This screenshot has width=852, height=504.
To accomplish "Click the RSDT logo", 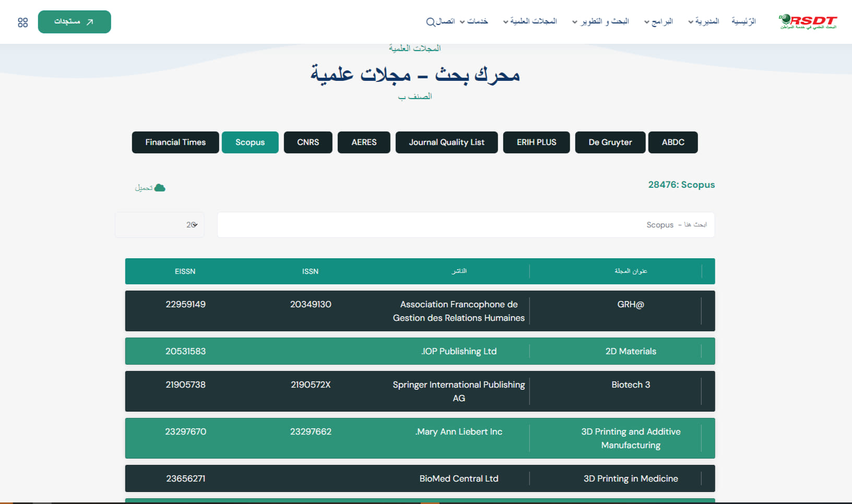I will click(x=808, y=21).
